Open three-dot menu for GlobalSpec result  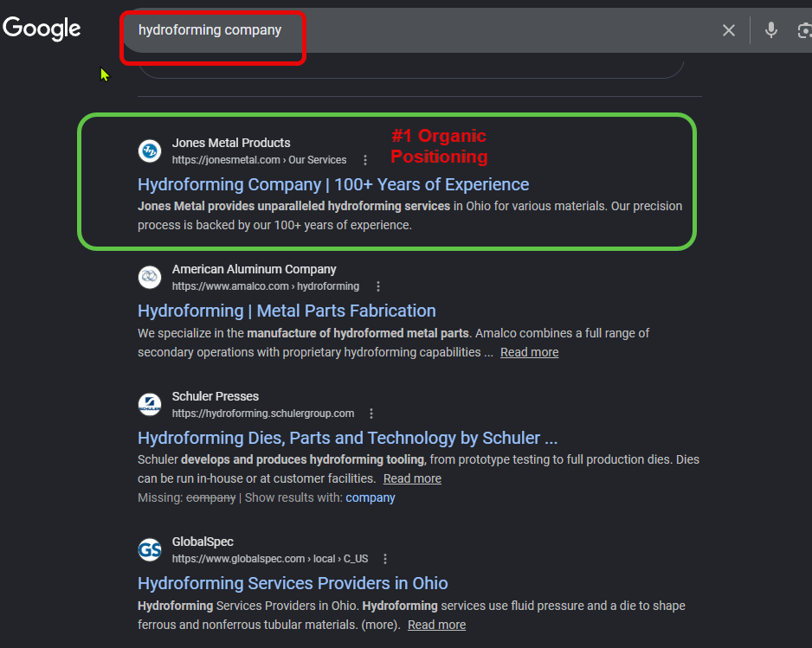[385, 559]
